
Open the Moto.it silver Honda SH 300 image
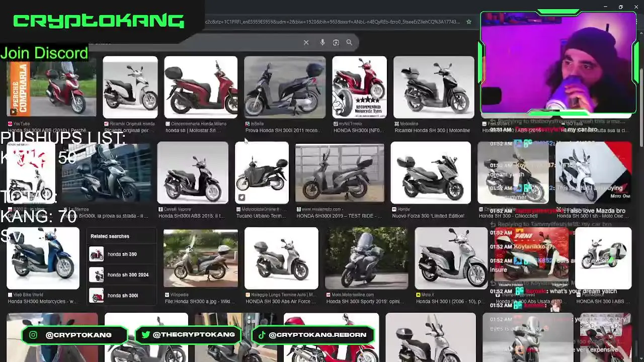(451, 258)
